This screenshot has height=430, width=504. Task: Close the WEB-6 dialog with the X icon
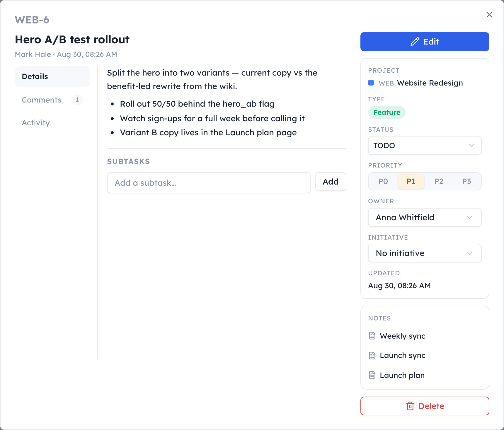pos(489,15)
